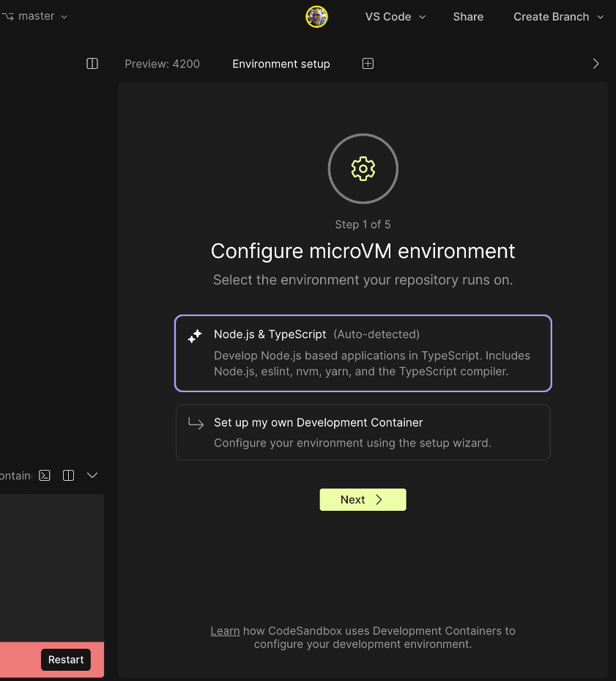Split the bottom panel with the split icon
This screenshot has height=681, width=616.
point(69,476)
